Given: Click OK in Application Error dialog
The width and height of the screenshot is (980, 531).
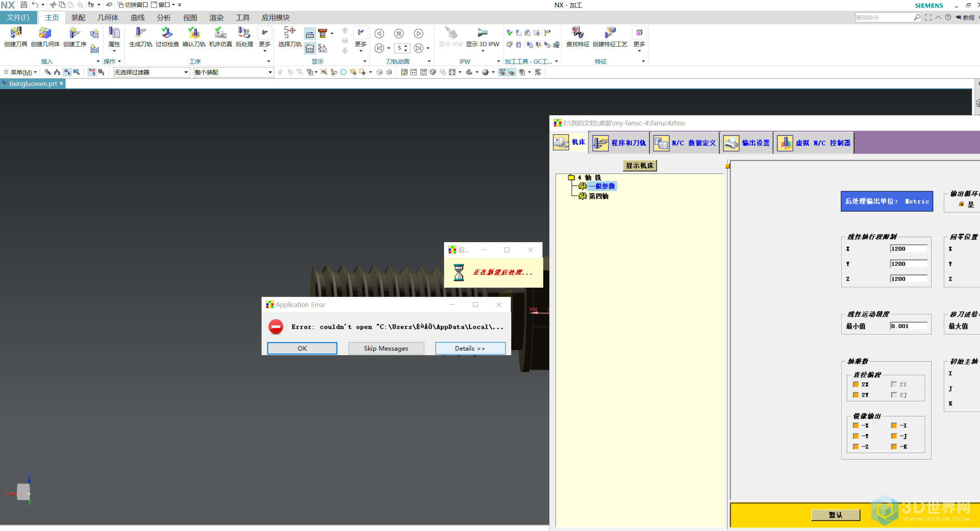Looking at the screenshot, I should coord(302,348).
